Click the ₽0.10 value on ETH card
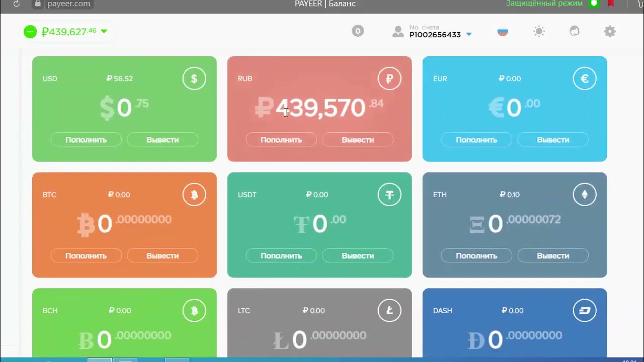Viewport: 644px width, 362px height. pos(510,195)
